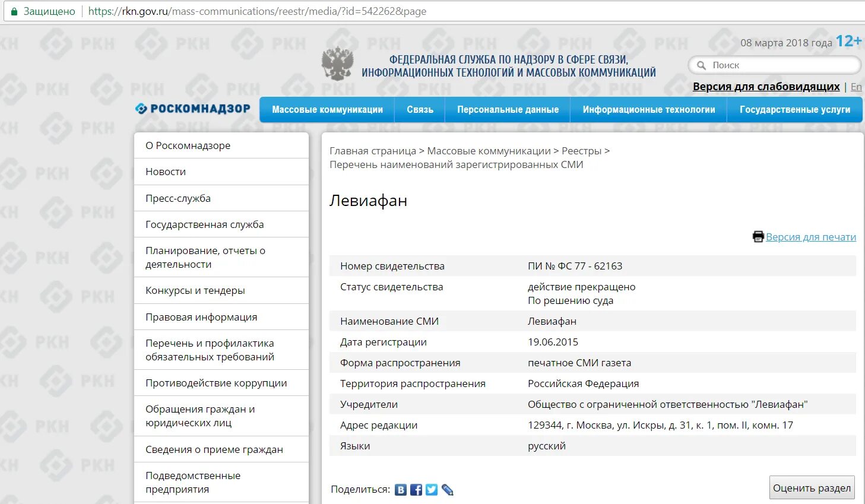This screenshot has height=504, width=865.
Task: Click the Версия для печати link
Action: 811,237
